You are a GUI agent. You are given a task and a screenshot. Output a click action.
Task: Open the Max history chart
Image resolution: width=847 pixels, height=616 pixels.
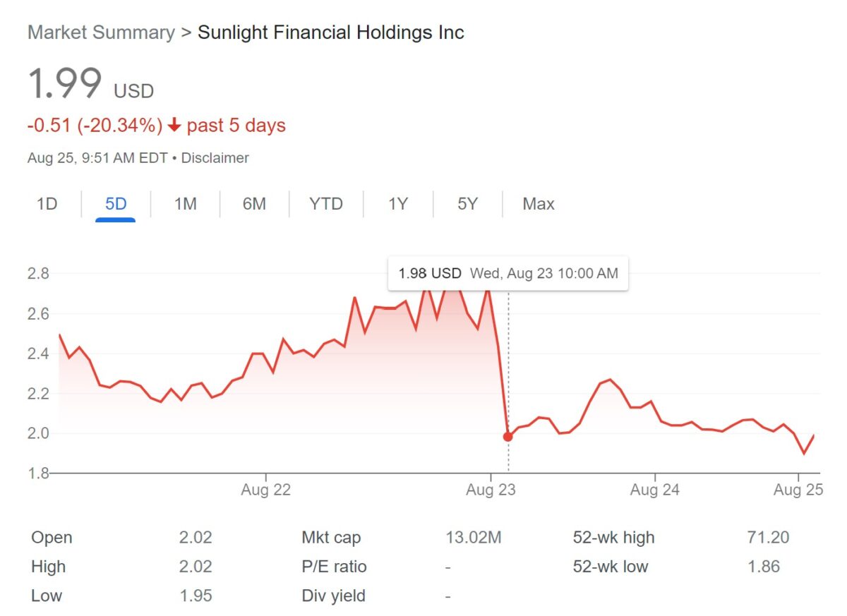tap(538, 204)
